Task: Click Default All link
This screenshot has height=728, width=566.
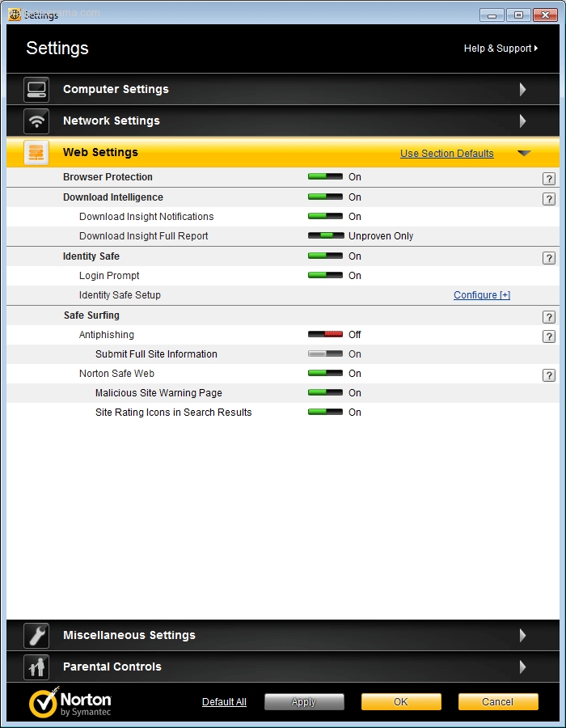Action: [x=224, y=702]
